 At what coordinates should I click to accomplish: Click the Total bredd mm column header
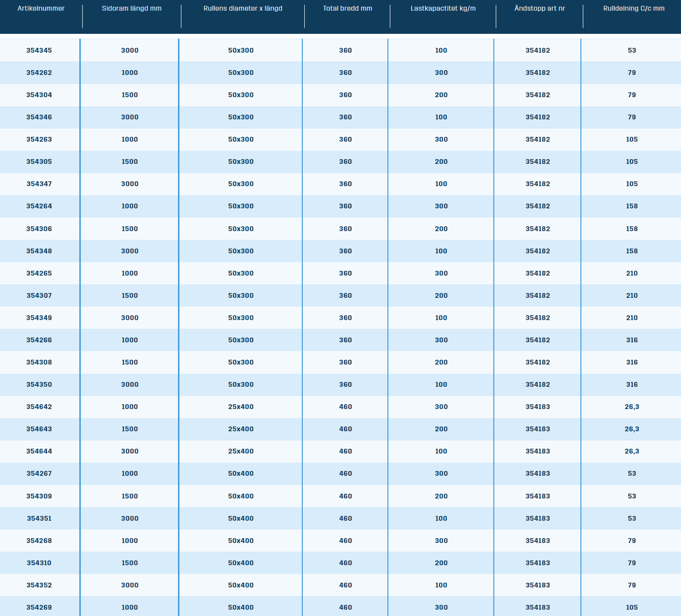coord(347,8)
